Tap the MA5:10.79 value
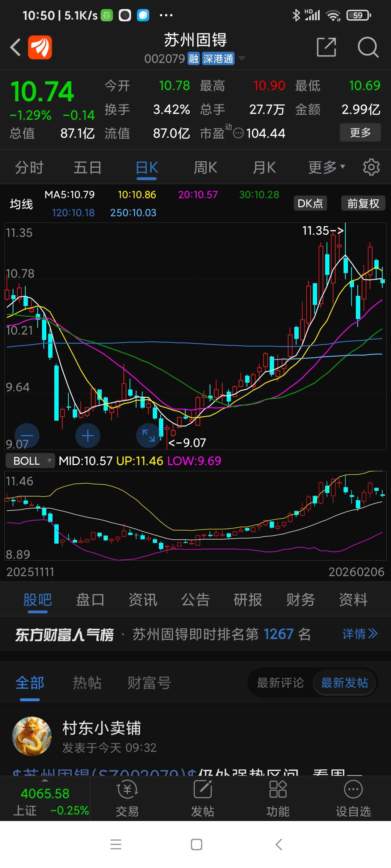 click(x=70, y=195)
